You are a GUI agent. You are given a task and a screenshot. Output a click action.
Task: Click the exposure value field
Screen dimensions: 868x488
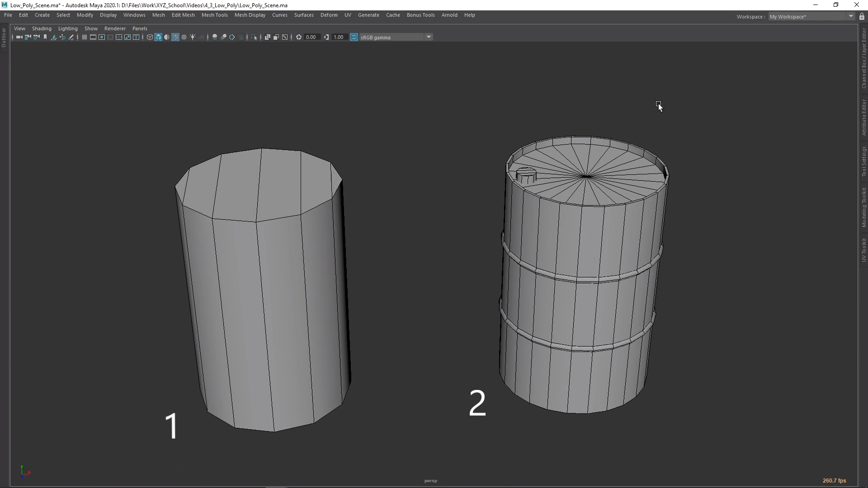click(311, 37)
